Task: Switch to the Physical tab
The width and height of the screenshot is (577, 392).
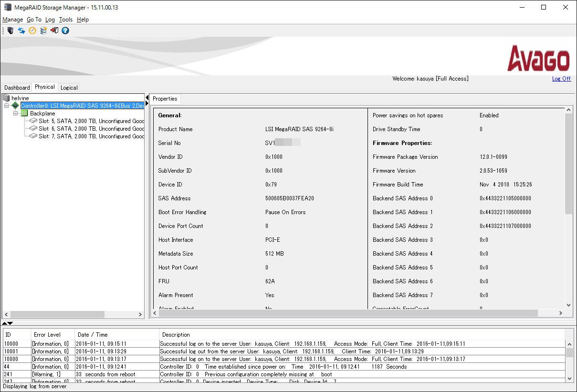Action: (x=45, y=87)
